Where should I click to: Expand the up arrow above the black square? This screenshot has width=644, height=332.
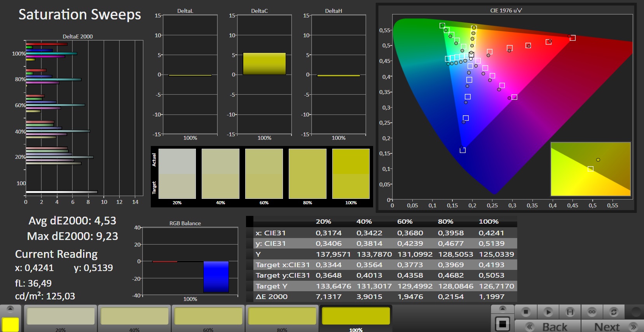click(503, 309)
